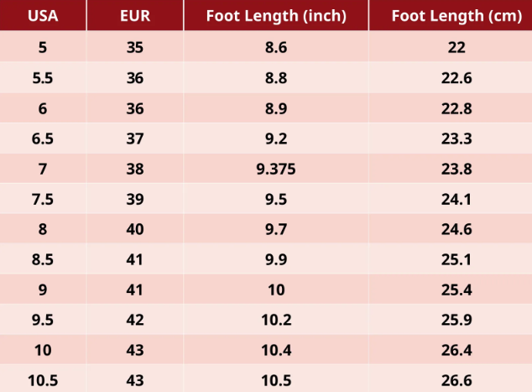
Task: Click the 9.9 inch cell
Action: point(276,259)
